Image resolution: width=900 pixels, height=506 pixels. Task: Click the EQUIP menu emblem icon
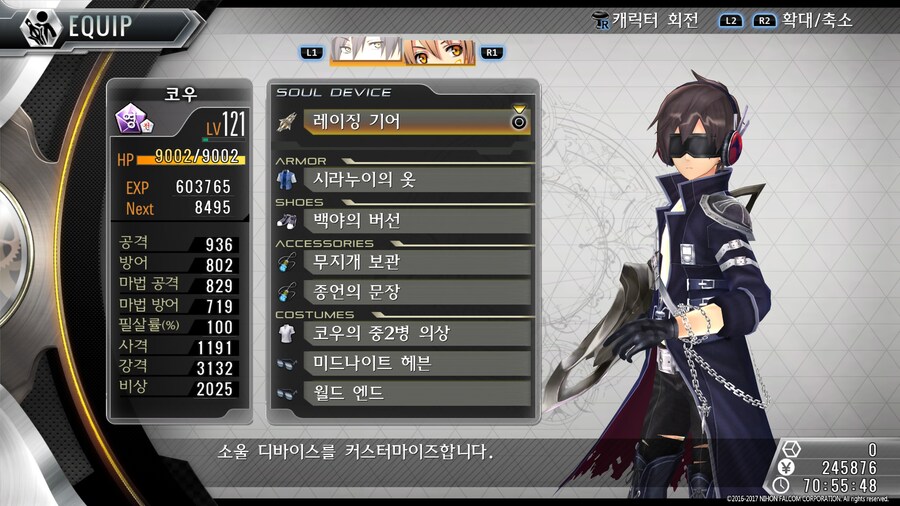click(41, 28)
